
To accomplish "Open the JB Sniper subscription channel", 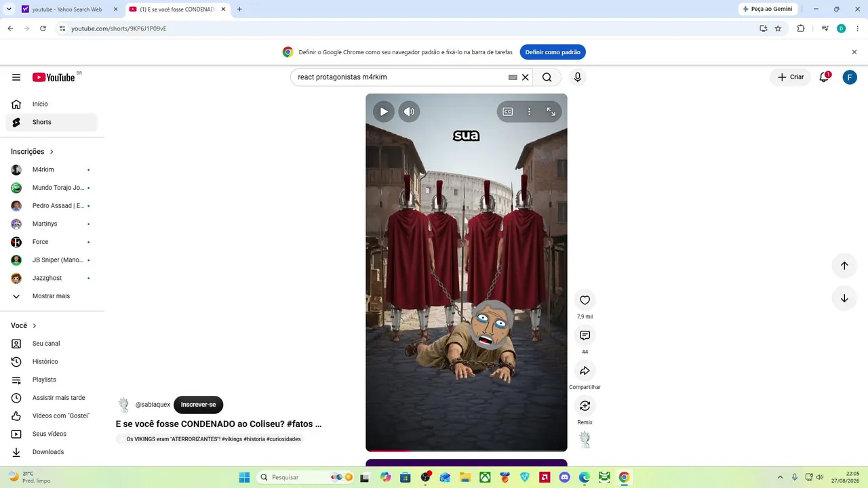I will click(x=52, y=260).
